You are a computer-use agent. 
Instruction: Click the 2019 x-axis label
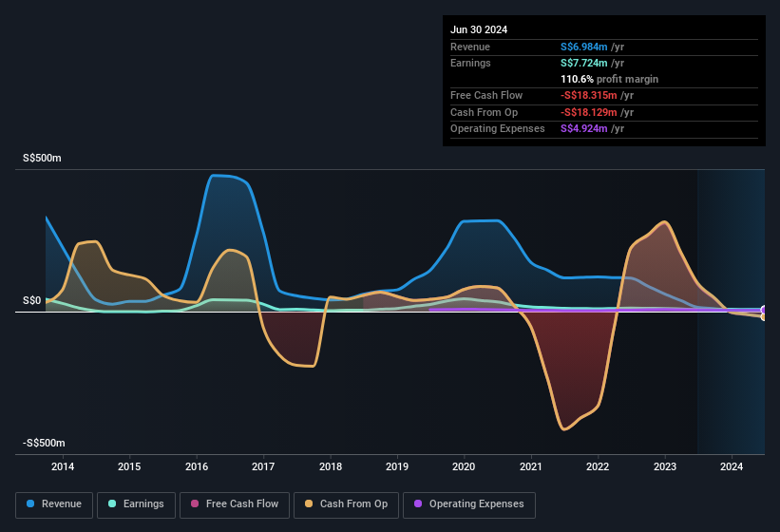click(397, 466)
